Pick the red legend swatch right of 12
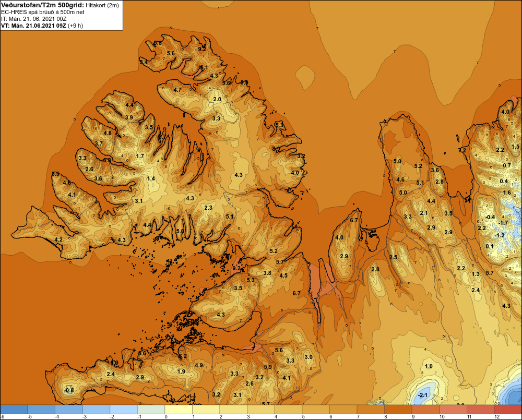 [x=508, y=410]
